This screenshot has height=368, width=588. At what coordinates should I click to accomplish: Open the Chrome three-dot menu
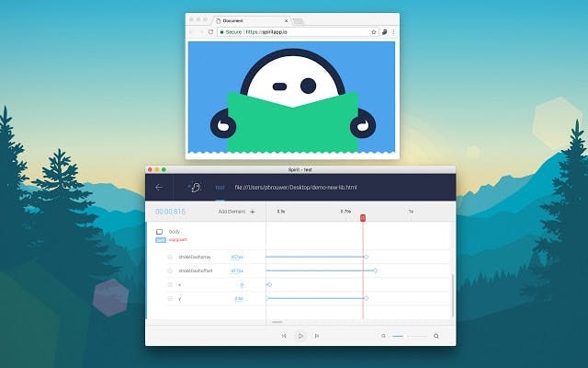click(393, 32)
